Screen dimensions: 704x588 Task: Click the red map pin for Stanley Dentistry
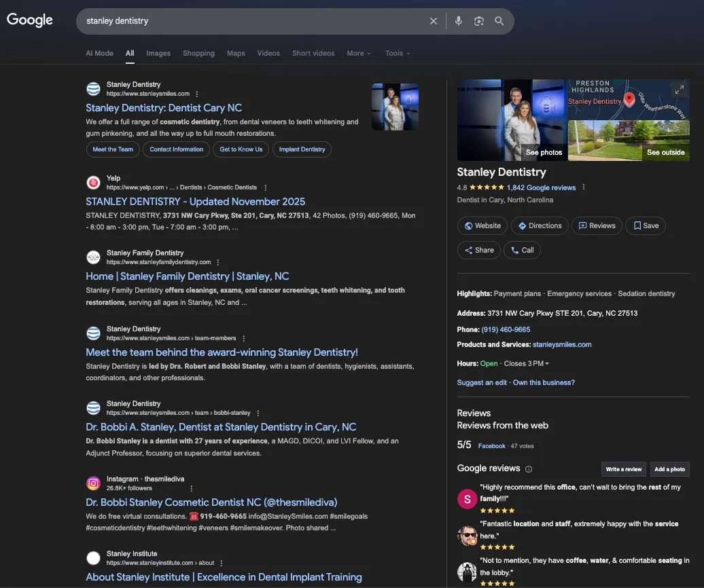pyautogui.click(x=629, y=99)
